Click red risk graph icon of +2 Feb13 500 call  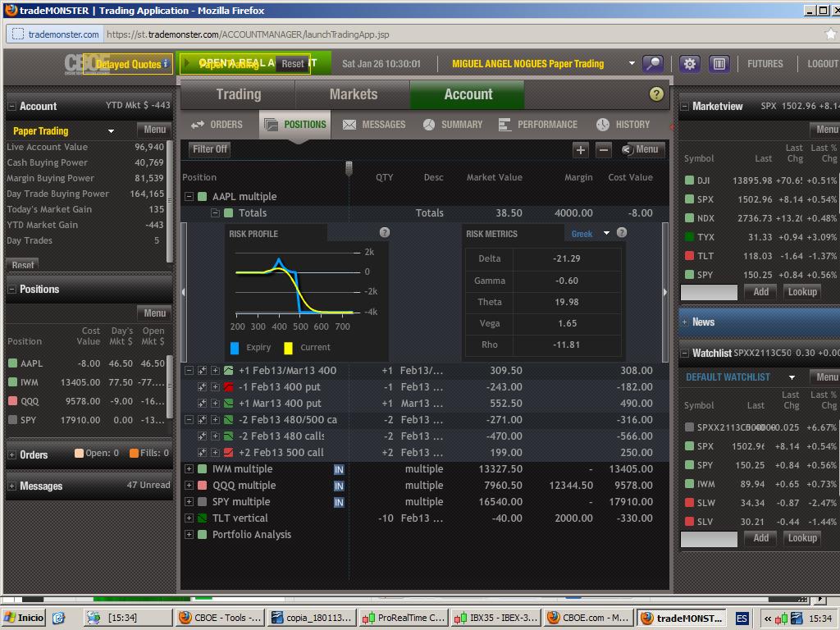[228, 452]
